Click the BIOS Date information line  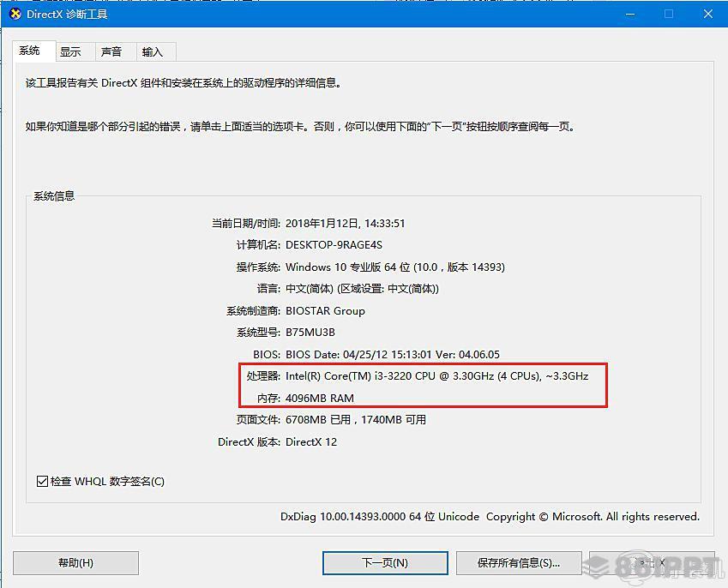click(393, 355)
